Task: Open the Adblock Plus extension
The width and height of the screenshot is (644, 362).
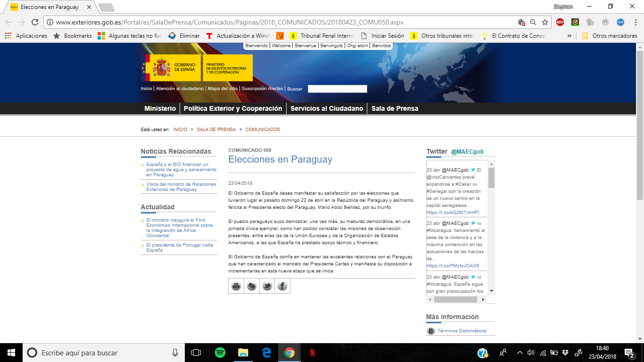Action: click(x=560, y=22)
